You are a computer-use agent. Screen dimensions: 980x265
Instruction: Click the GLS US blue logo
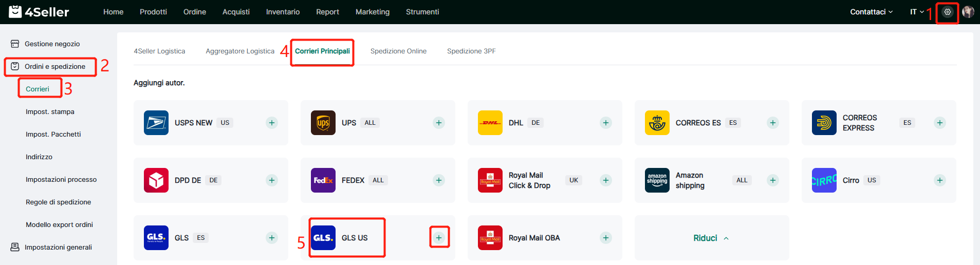click(x=323, y=238)
